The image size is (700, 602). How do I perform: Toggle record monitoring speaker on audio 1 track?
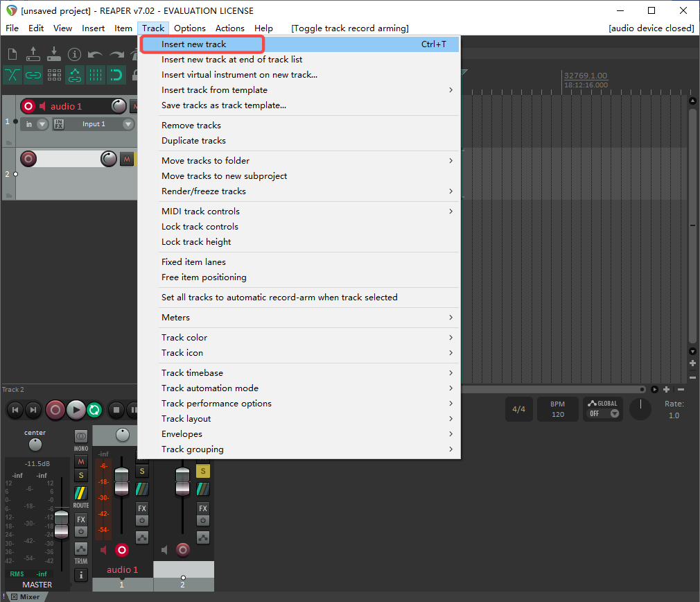click(x=42, y=106)
